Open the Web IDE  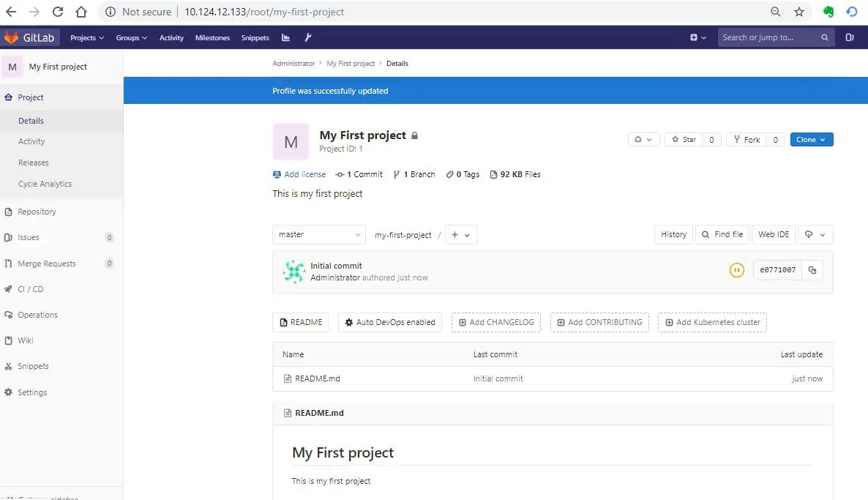pos(774,234)
